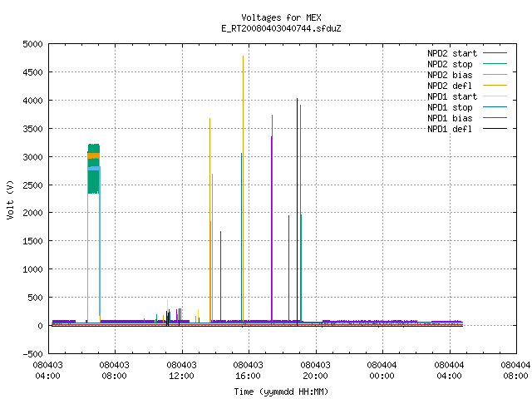
Task: Click the 1500 y-axis tick label
Action: tap(32, 241)
